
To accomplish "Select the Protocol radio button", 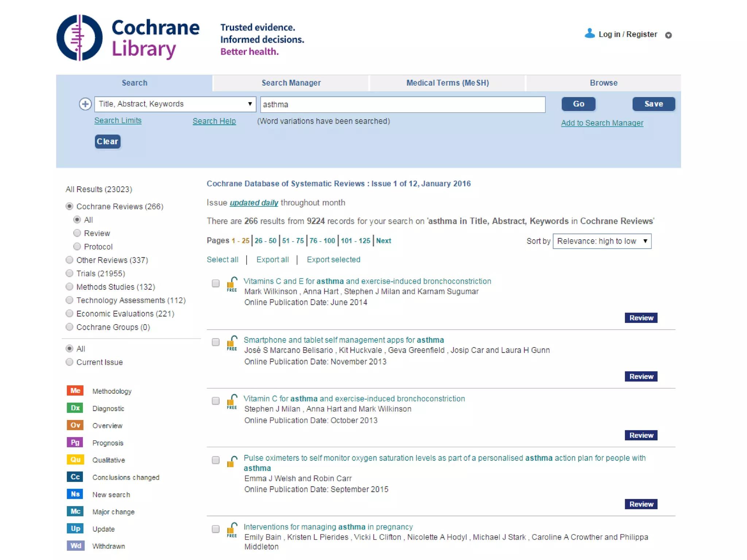I will pos(77,246).
